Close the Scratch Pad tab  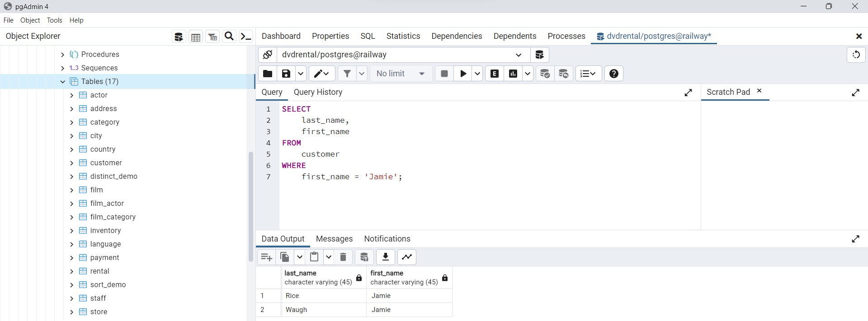[x=759, y=91]
